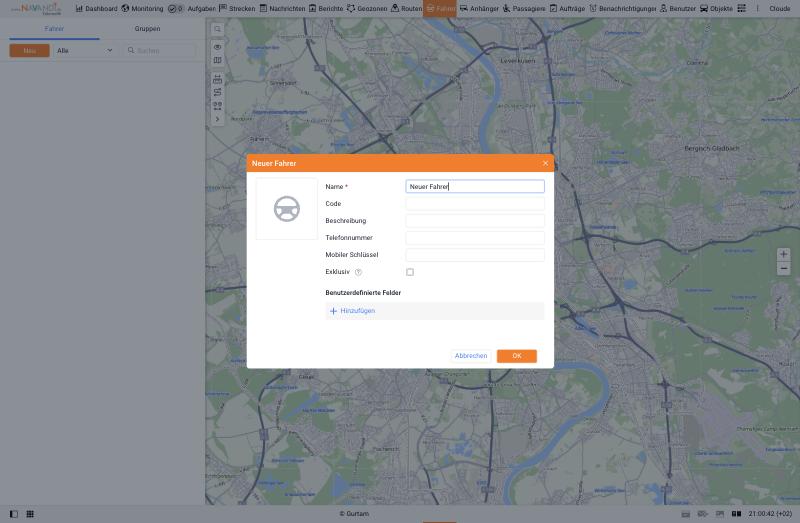Viewport: 800px width, 523px height.
Task: Zoom in the map with plus button
Action: [784, 254]
